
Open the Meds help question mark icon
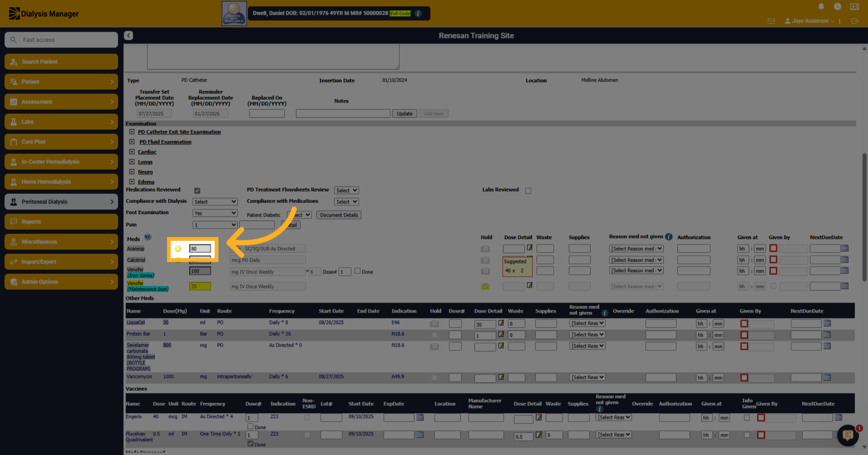click(148, 237)
